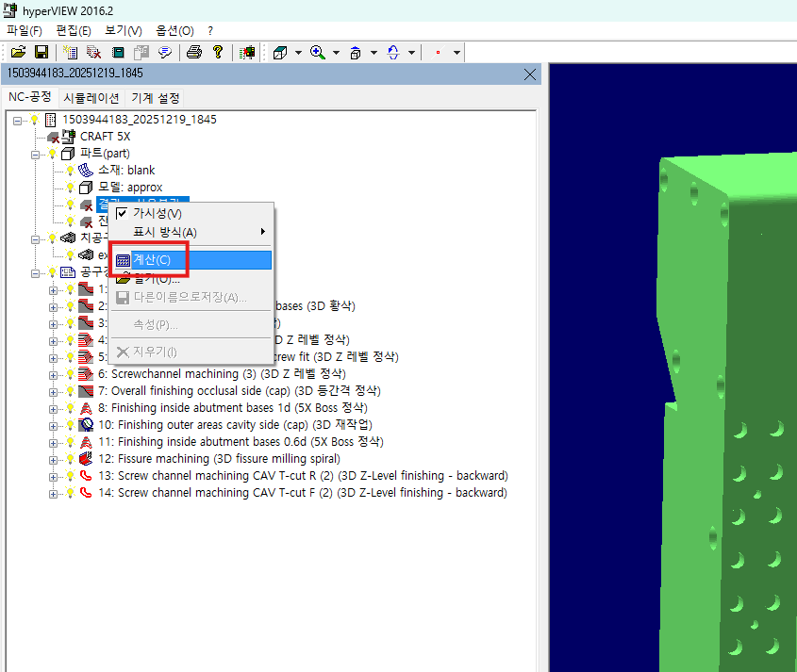Screen dimensions: 797x672
Task: Select 계산(C) from the context menu
Action: coord(152,259)
